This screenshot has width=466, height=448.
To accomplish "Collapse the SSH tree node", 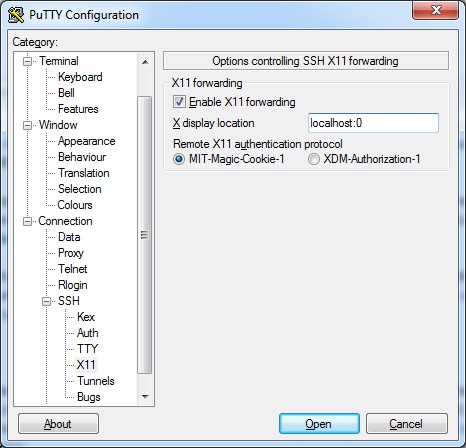I will 47,301.
